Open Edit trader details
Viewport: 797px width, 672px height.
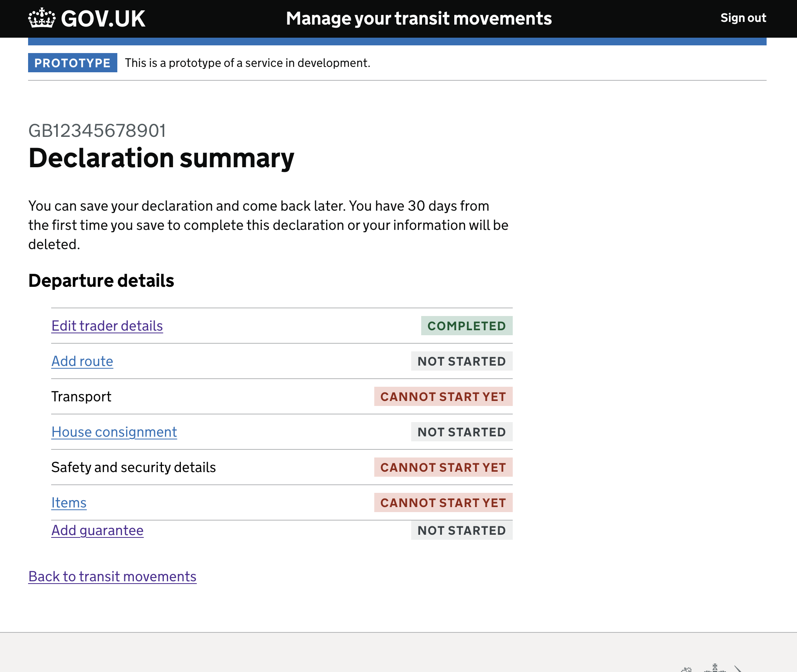tap(107, 326)
